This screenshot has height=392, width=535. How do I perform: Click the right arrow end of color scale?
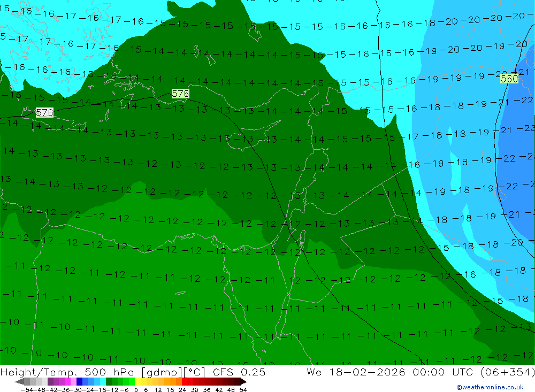tap(243, 382)
